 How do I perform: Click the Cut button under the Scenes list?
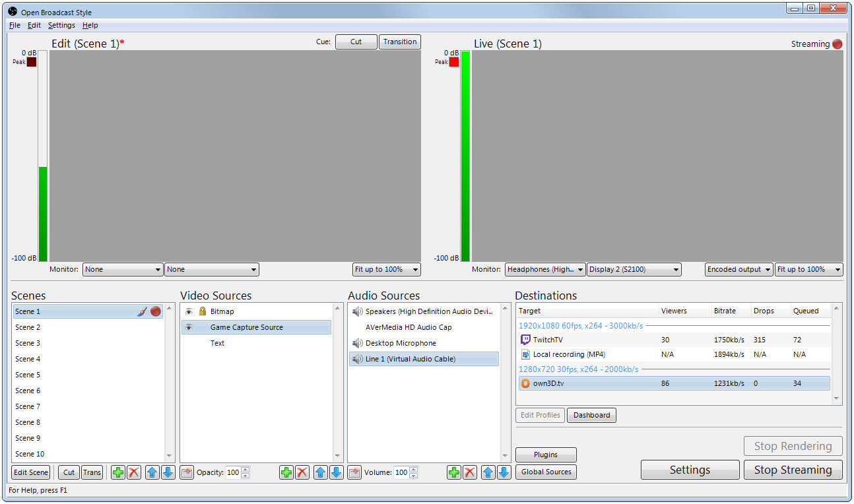click(69, 472)
